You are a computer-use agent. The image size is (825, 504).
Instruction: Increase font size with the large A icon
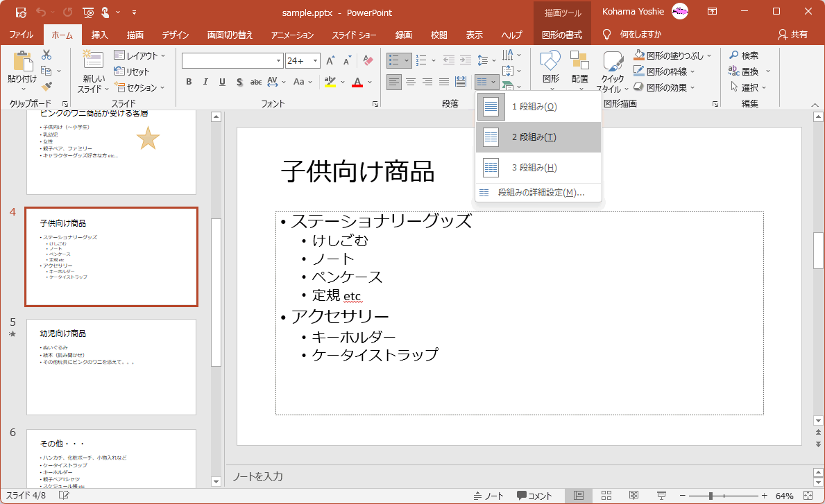pyautogui.click(x=331, y=61)
